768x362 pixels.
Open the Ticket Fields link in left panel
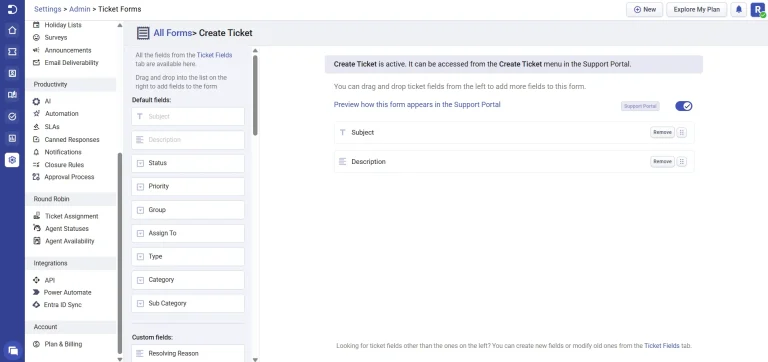tap(215, 55)
